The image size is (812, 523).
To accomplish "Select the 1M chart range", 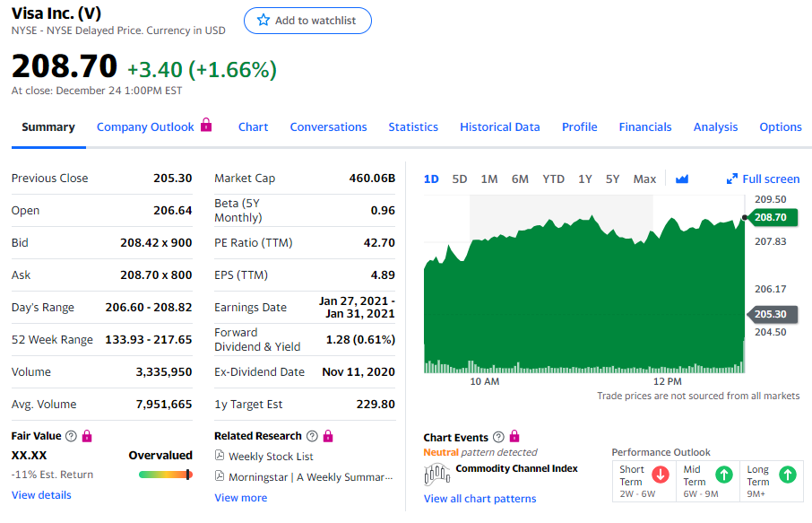I will (488, 179).
